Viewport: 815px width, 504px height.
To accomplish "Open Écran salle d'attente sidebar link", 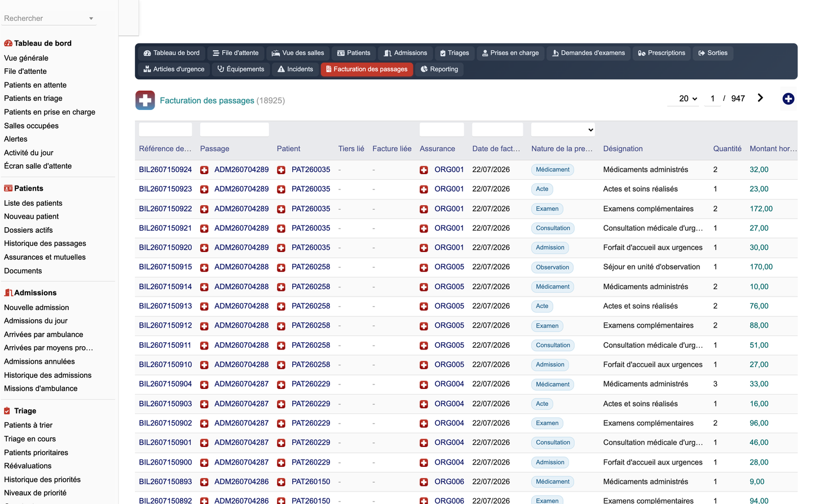I will [38, 166].
